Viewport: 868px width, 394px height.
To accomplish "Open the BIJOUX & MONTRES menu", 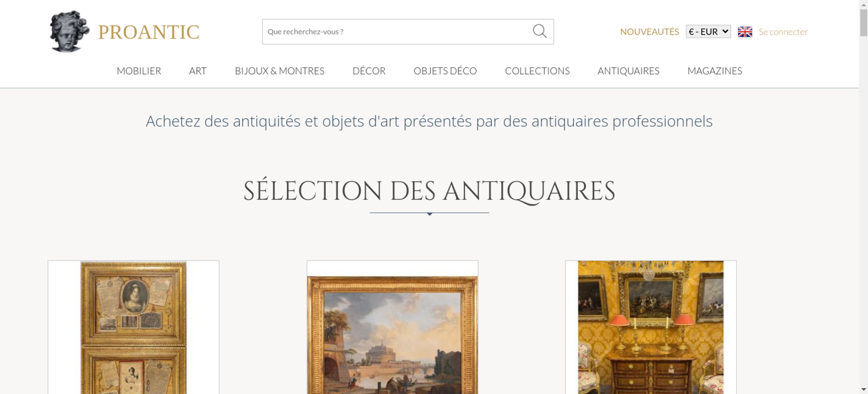I will [279, 71].
